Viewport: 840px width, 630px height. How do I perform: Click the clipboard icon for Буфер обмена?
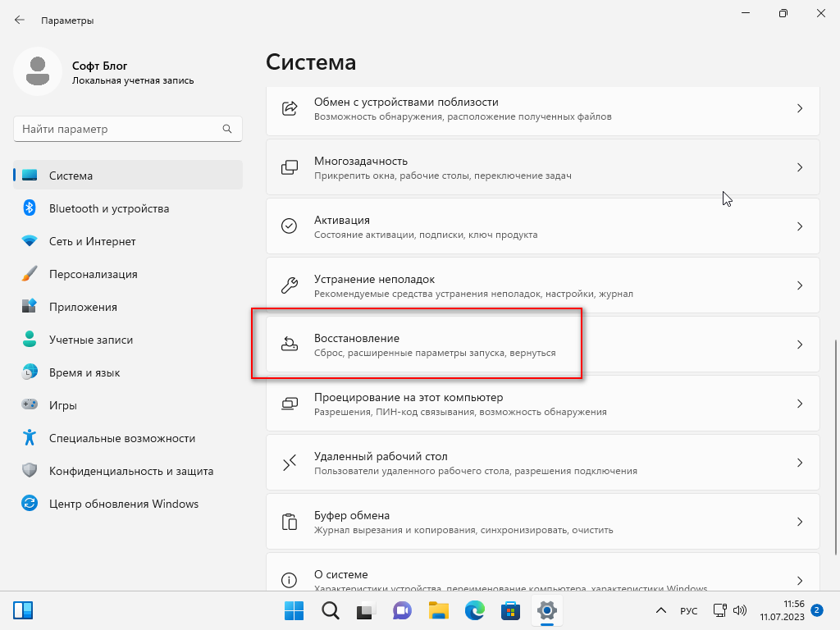[290, 521]
